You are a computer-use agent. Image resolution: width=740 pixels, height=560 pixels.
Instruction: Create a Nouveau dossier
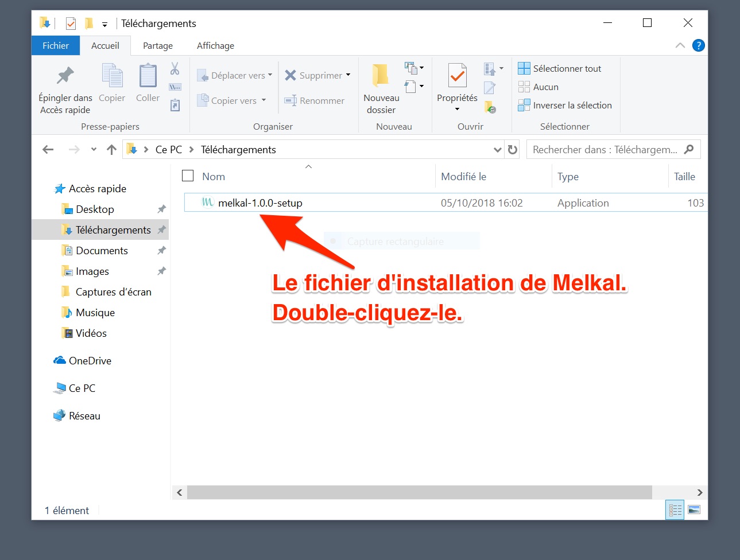381,89
